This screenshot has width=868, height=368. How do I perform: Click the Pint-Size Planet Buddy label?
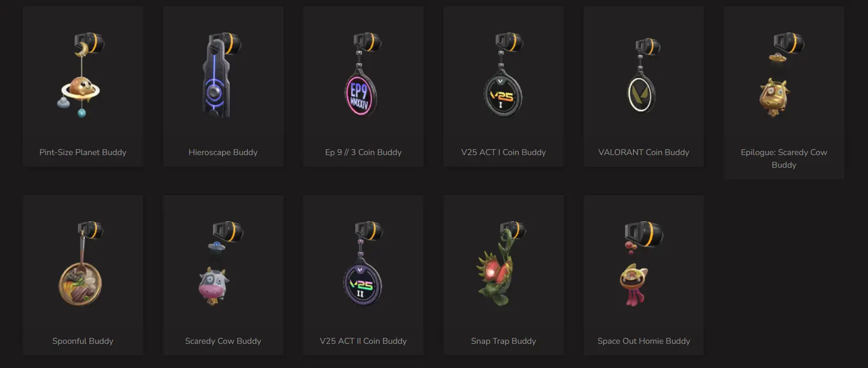point(83,152)
